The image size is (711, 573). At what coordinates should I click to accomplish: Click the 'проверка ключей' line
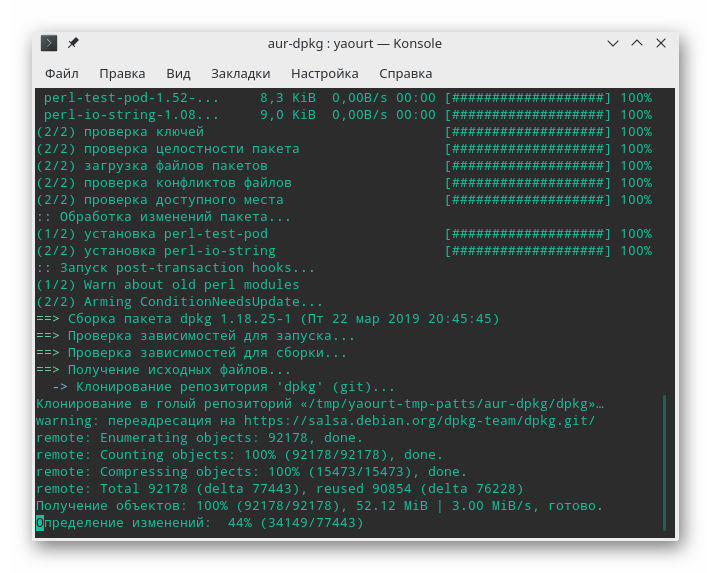344,132
